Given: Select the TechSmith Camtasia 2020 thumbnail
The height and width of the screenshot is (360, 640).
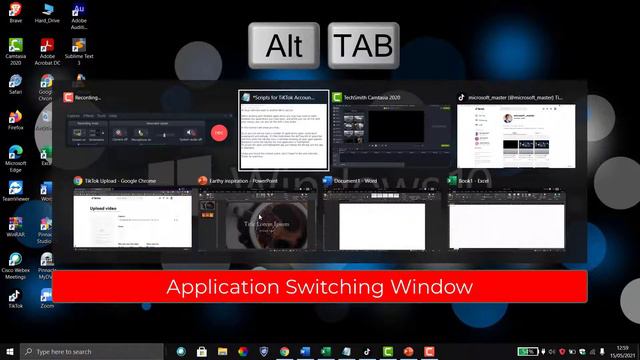Looking at the screenshot, I should point(392,130).
